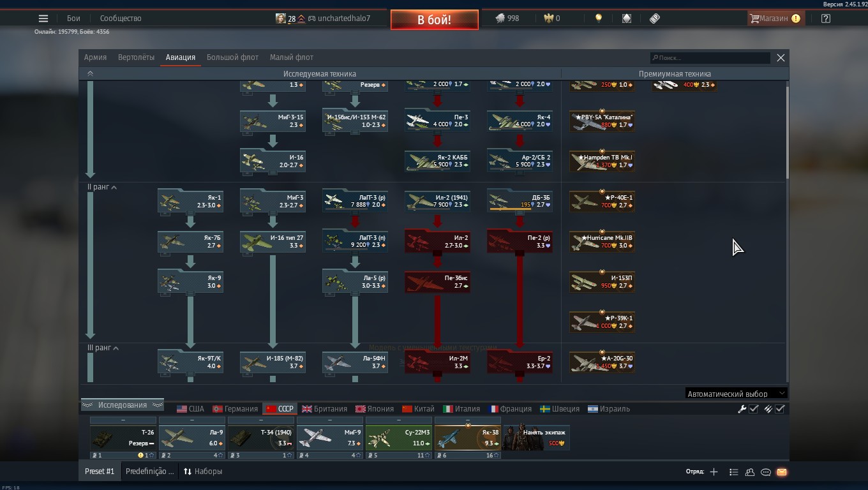Toggle the ammo auto-refill checkbox
Viewport: 868px width, 490px height.
(780, 409)
